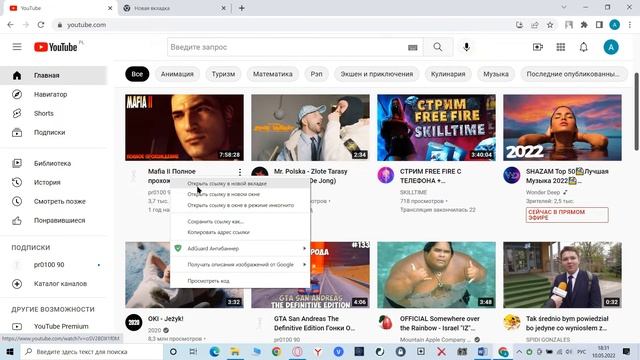Open Chrome's three-dot menu
The height and width of the screenshot is (360, 640).
(x=630, y=25)
